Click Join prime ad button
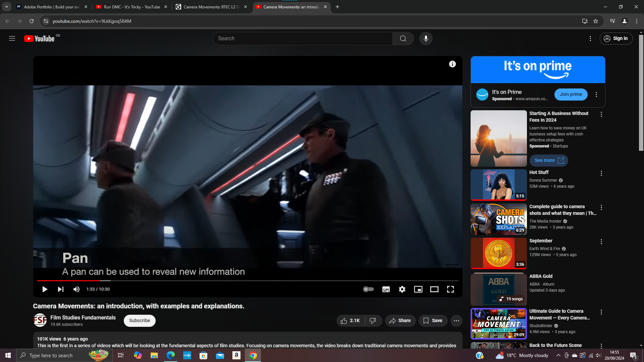This screenshot has height=362, width=644. pyautogui.click(x=571, y=95)
